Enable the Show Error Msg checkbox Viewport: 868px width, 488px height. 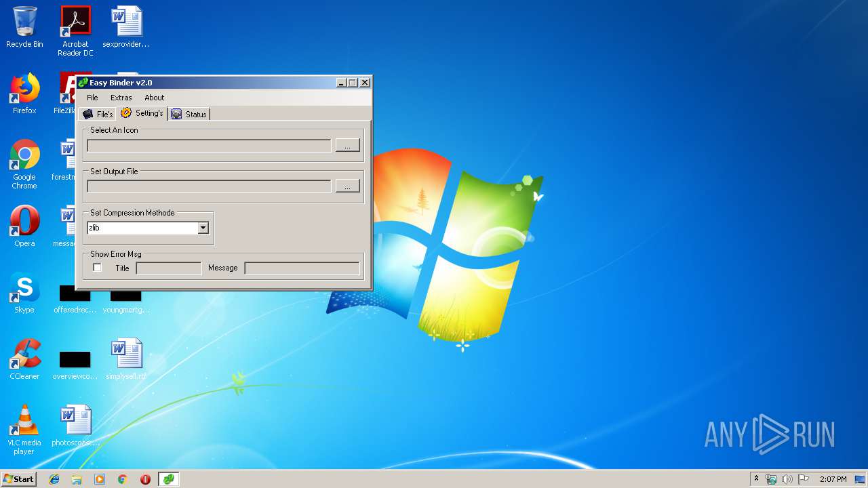97,268
